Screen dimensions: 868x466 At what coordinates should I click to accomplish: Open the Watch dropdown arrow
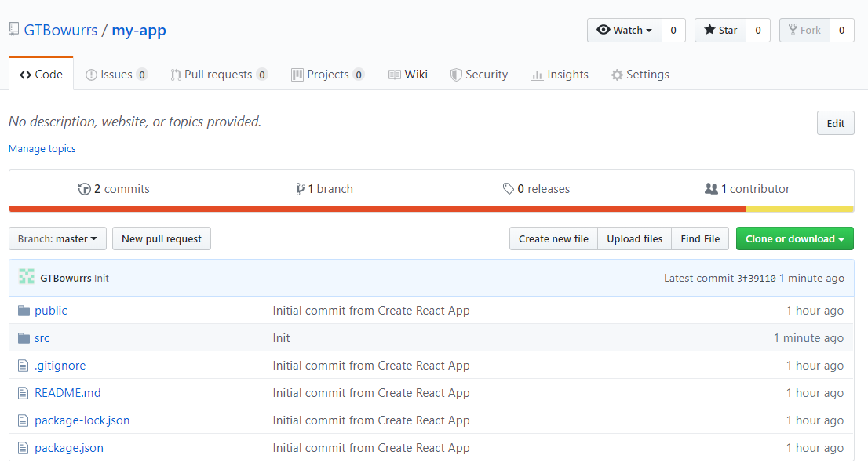coord(649,31)
